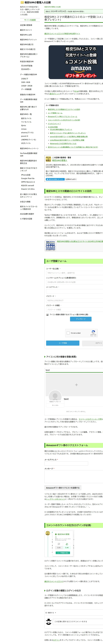Jump to どんなコメント？ in table of contents

point(54,124)
